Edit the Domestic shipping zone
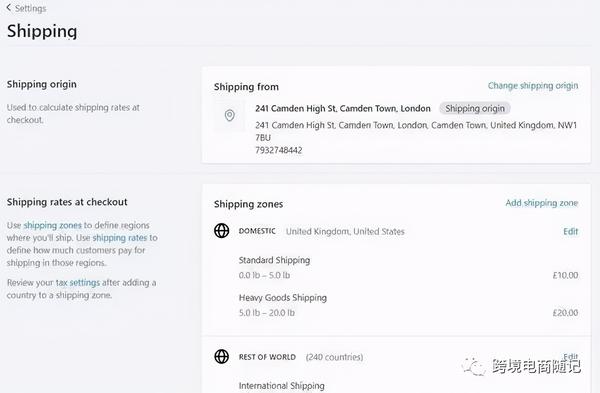Image resolution: width=600 pixels, height=393 pixels. coord(571,232)
